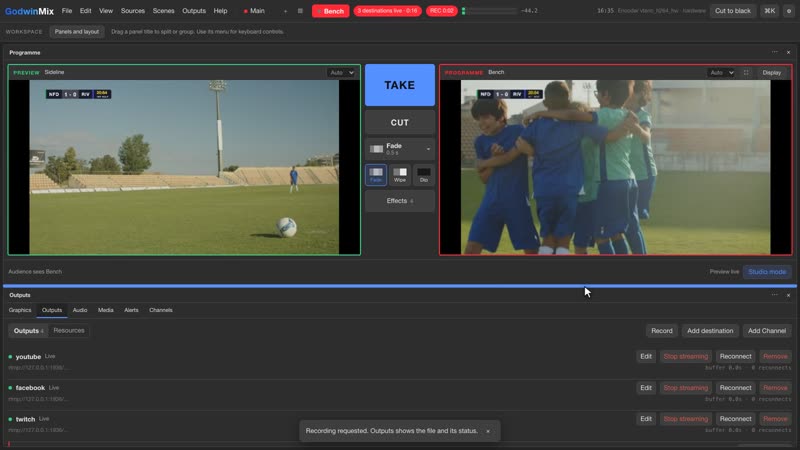Reconnect the twitch destination

tap(735, 419)
